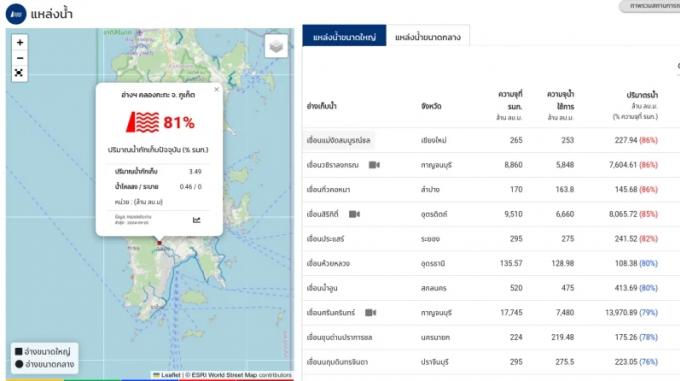
Task: Click camera icon beside เขื่อนวชิราลงกรณ
Action: pyautogui.click(x=374, y=165)
